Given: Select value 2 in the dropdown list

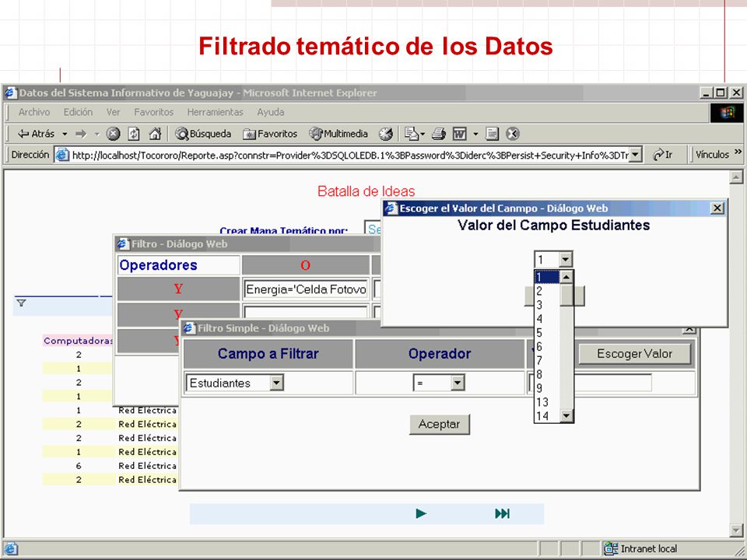Looking at the screenshot, I should point(546,291).
